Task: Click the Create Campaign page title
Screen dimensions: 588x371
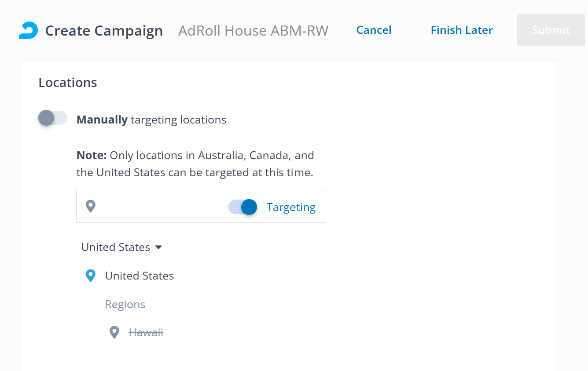Action: tap(104, 30)
